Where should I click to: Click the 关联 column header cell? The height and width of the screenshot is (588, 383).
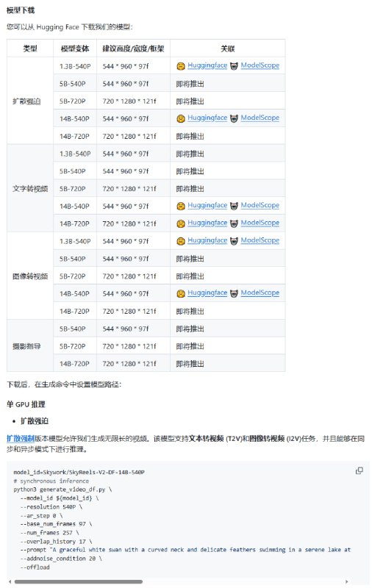point(228,49)
